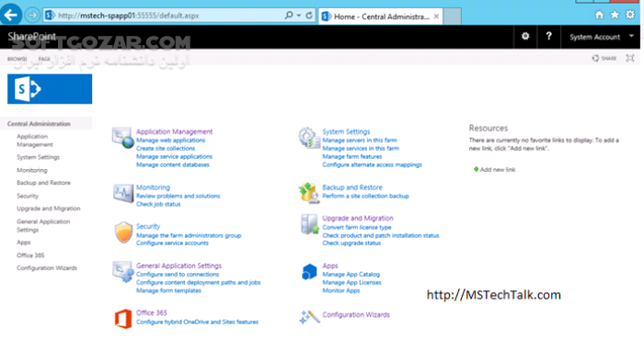Click the Application Management icon
This screenshot has width=644, height=339.
click(122, 138)
